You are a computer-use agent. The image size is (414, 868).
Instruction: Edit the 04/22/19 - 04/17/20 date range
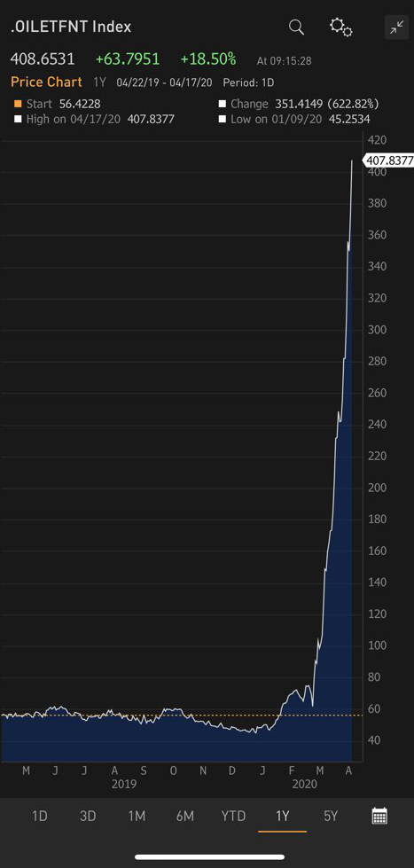tap(164, 83)
